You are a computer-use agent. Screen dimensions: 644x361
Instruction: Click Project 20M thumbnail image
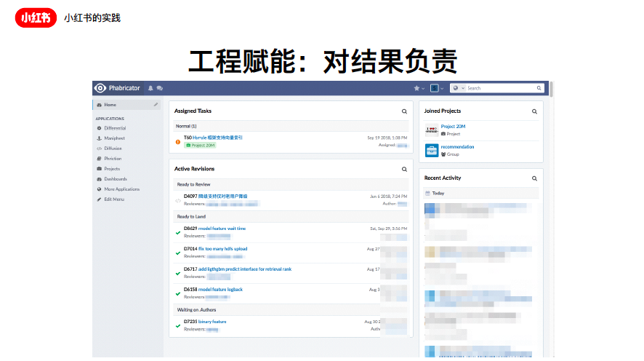point(432,130)
